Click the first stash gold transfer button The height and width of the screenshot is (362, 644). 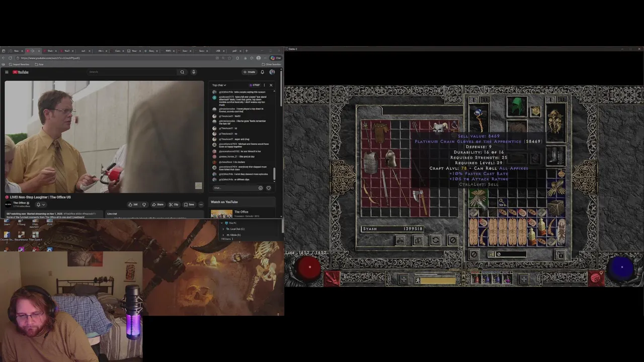coord(400,240)
